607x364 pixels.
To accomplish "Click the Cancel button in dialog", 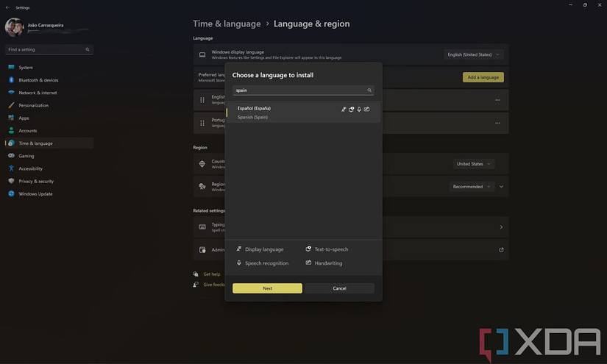I will tap(339, 288).
